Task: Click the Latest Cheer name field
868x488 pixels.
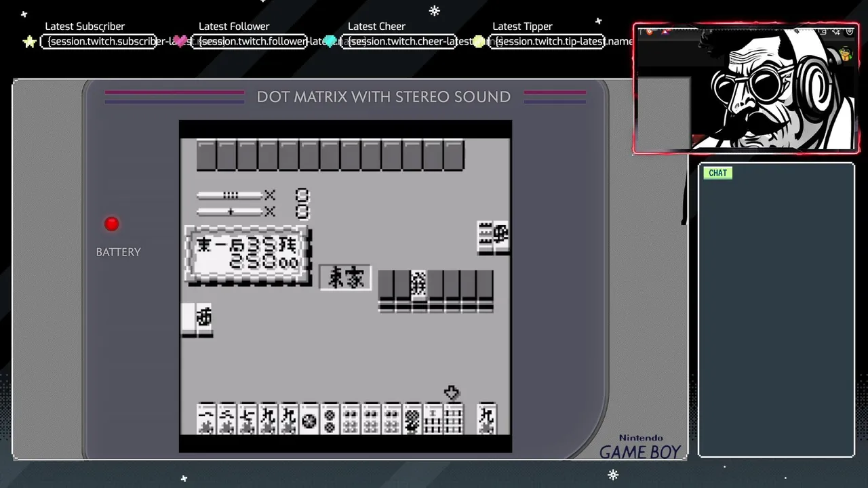Action: click(x=399, y=41)
